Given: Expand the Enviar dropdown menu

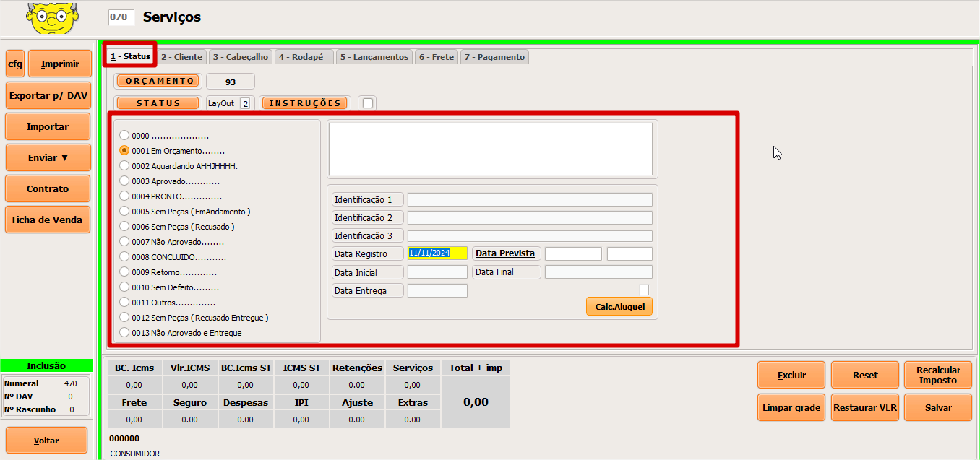Looking at the screenshot, I should (48, 157).
